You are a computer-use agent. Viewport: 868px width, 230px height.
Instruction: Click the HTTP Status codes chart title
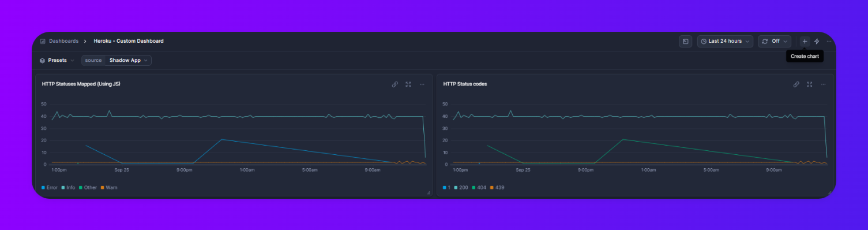click(x=465, y=84)
